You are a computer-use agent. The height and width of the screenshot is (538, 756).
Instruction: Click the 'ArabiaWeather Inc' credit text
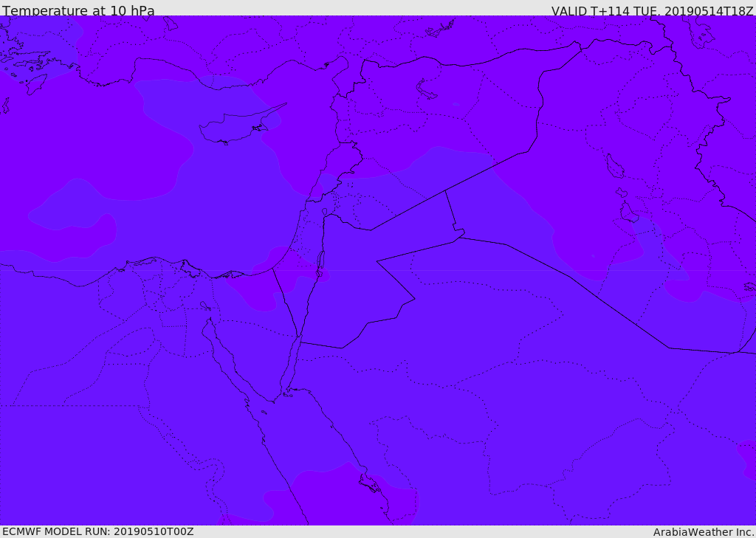(702, 532)
